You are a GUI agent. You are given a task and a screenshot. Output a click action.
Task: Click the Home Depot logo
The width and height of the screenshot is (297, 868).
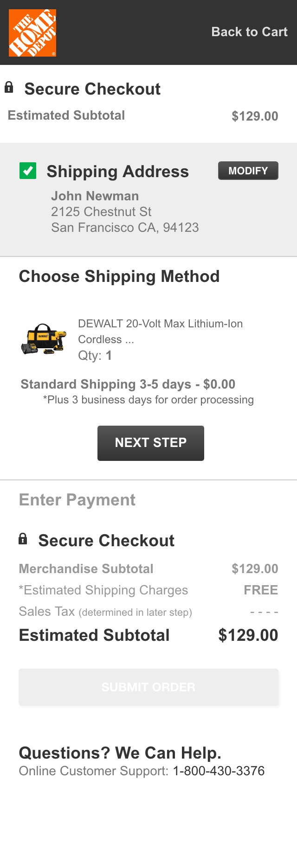32,32
